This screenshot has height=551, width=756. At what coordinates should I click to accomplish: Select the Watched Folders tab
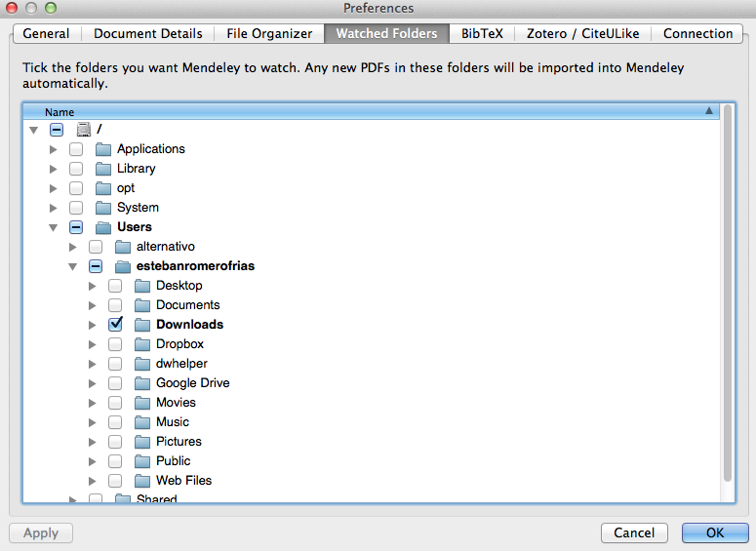386,33
